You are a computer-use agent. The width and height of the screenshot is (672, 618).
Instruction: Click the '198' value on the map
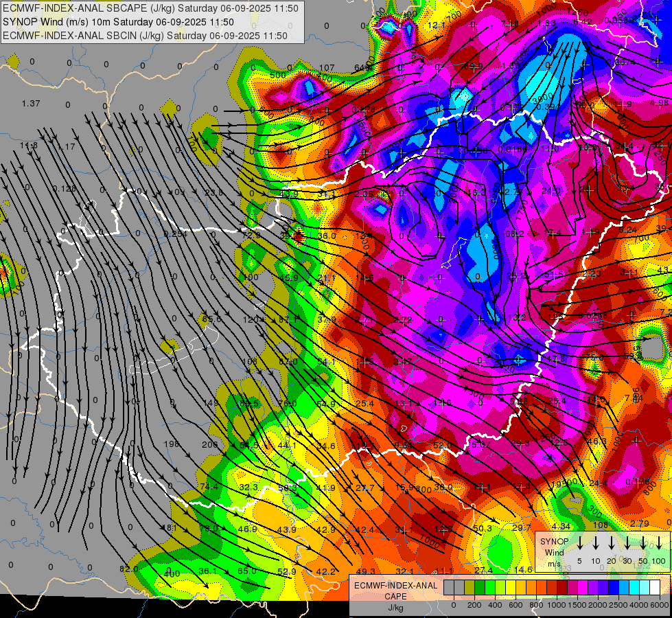click(x=172, y=444)
